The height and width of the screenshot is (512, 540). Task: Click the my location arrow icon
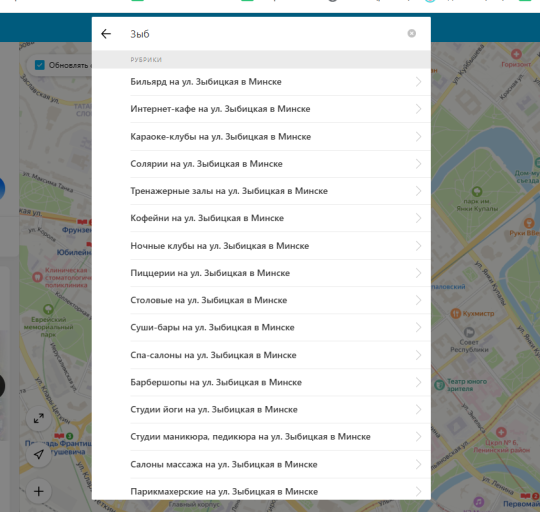coord(39,454)
